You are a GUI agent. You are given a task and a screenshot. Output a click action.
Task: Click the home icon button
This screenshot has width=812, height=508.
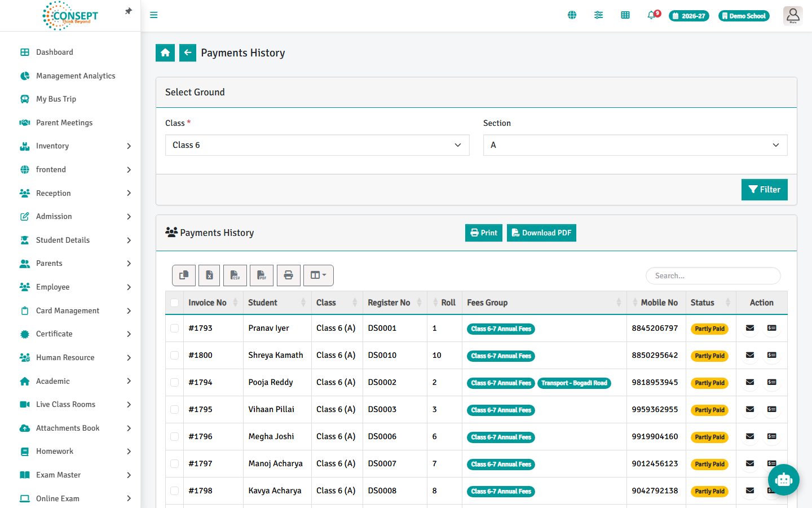point(165,52)
